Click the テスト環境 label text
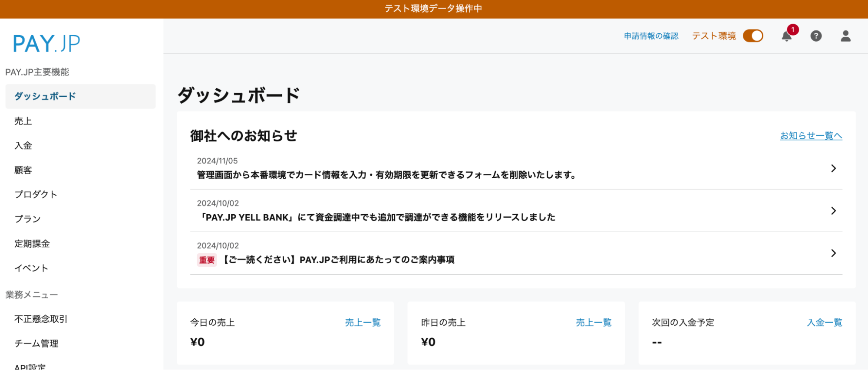The image size is (868, 370). pos(714,36)
